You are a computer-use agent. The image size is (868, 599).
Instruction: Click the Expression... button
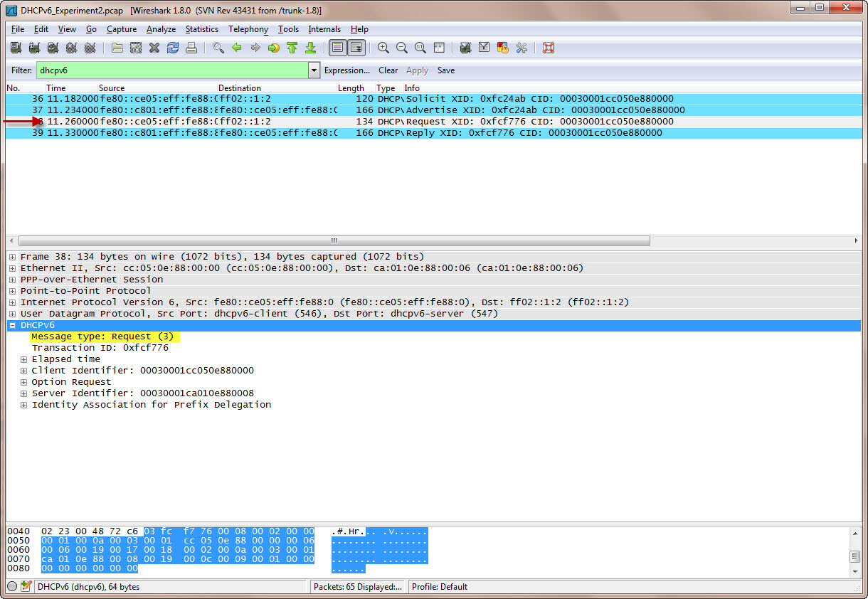click(x=346, y=70)
